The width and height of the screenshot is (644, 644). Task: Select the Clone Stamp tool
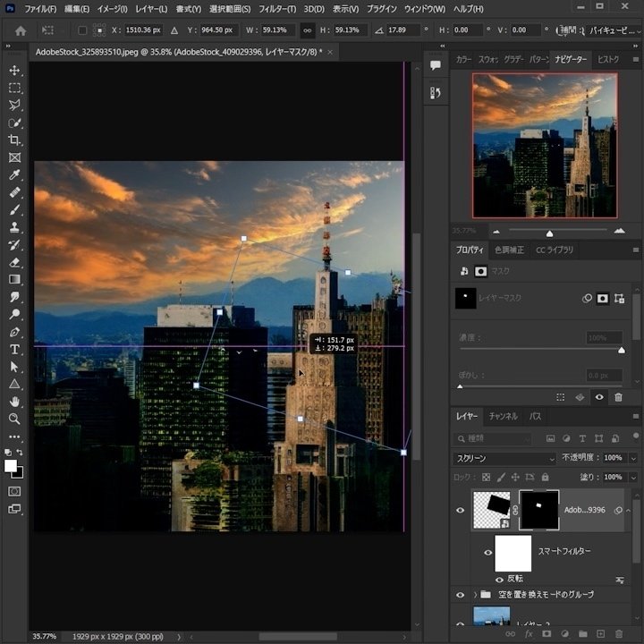(14, 227)
